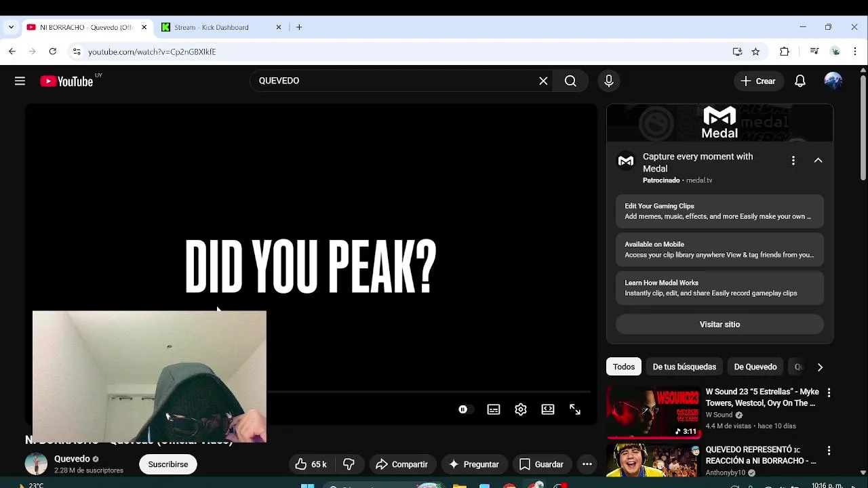868x488 pixels.
Task: Open the browser media controls icon
Action: 814,52
